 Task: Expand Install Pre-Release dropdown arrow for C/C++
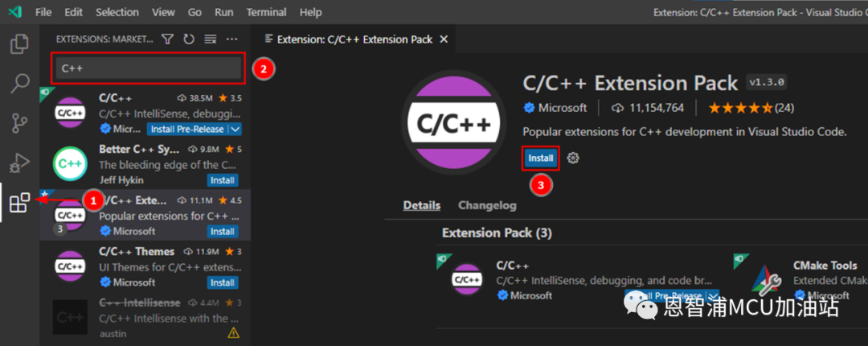click(235, 130)
